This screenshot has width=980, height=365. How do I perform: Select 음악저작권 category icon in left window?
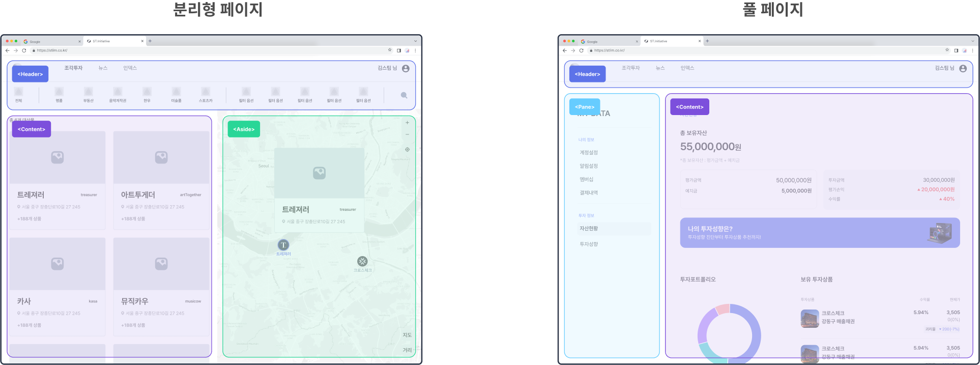[118, 92]
